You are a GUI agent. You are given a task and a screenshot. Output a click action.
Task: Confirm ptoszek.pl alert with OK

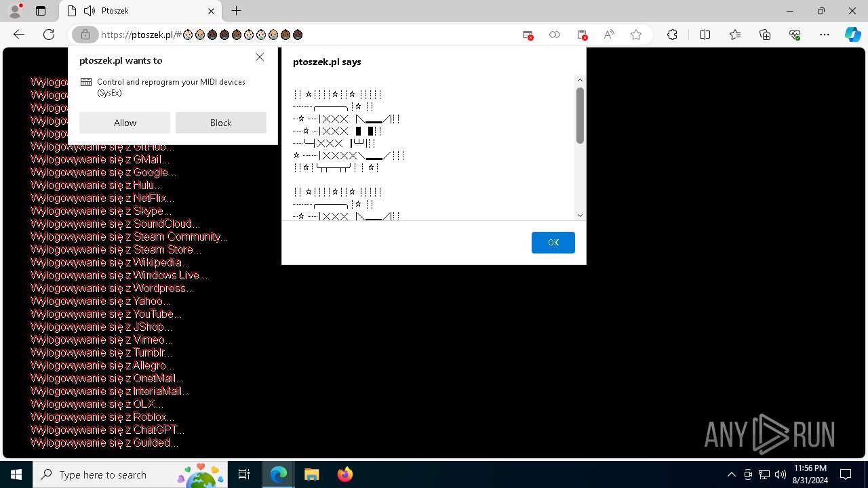(553, 243)
